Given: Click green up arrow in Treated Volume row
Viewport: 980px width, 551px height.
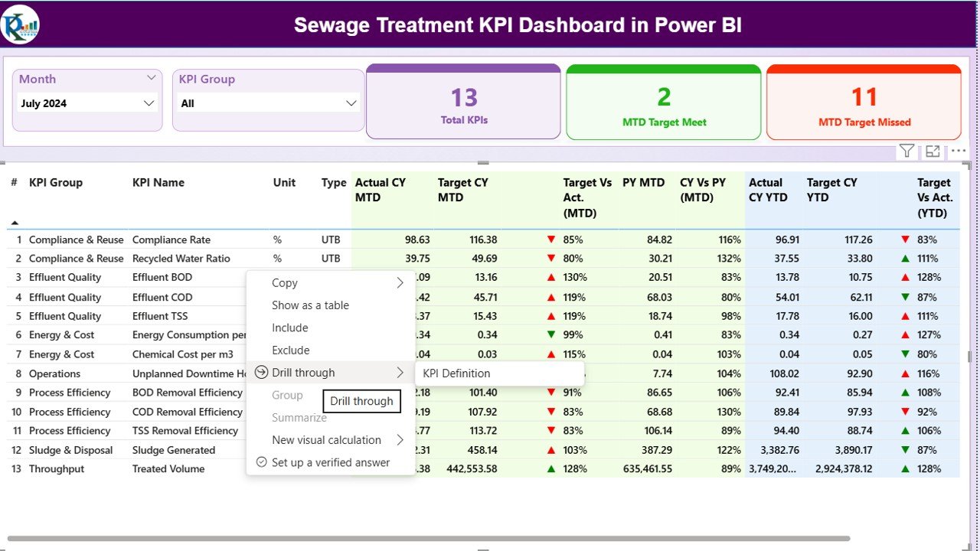Looking at the screenshot, I should (550, 469).
